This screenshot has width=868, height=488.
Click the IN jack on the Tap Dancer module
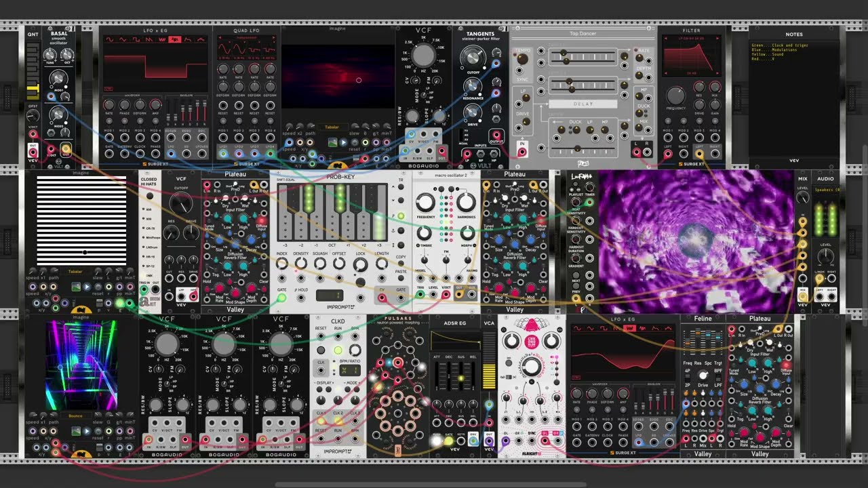tap(521, 151)
